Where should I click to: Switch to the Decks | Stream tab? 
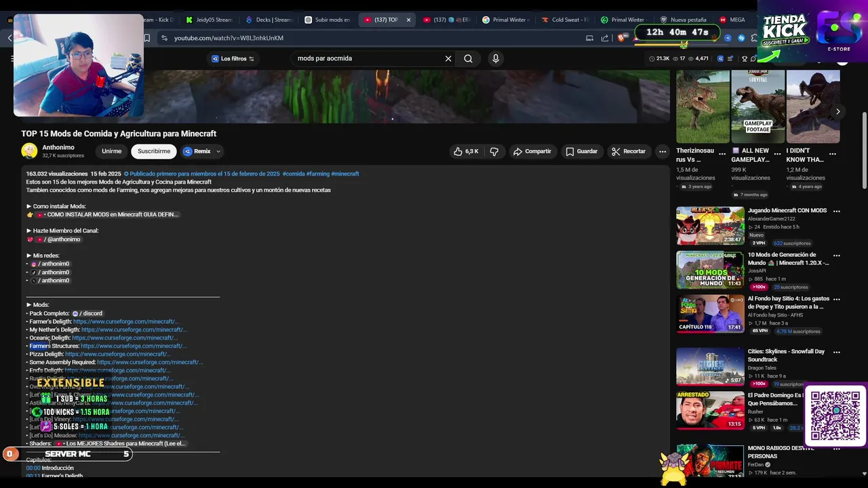click(269, 20)
